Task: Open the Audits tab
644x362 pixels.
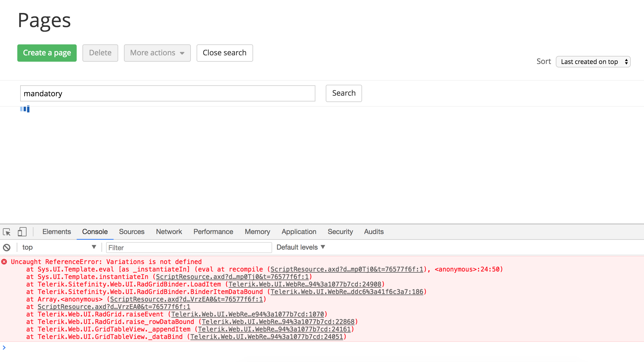Action: pos(374,232)
